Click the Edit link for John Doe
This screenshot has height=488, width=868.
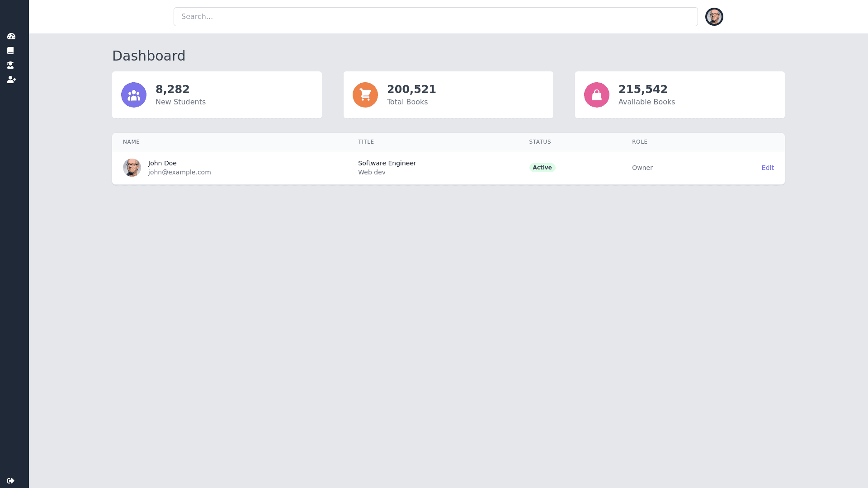(767, 168)
